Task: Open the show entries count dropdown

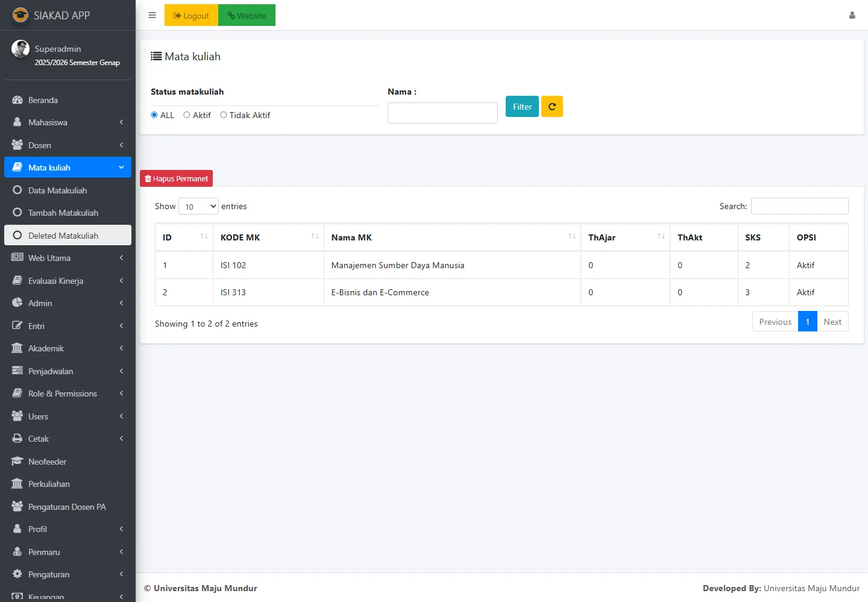Action: point(198,206)
